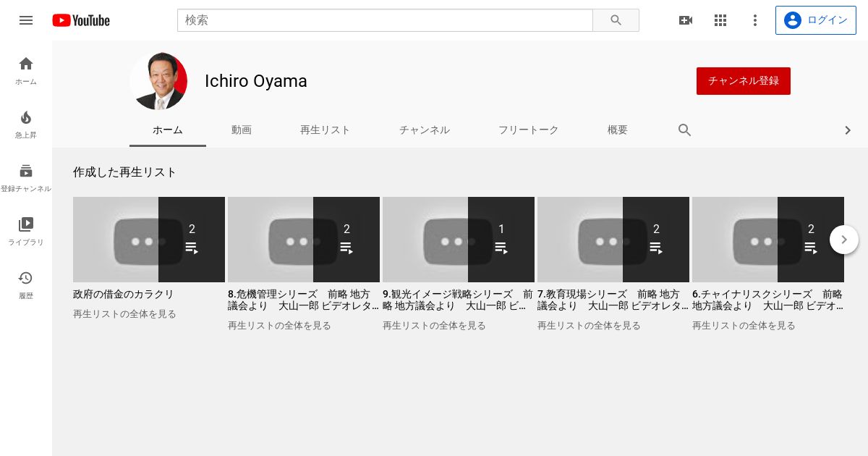Image resolution: width=868 pixels, height=456 pixels.
Task: Click playlist icon on 7.教育現場シリーズ thumbnail
Action: coord(656,248)
